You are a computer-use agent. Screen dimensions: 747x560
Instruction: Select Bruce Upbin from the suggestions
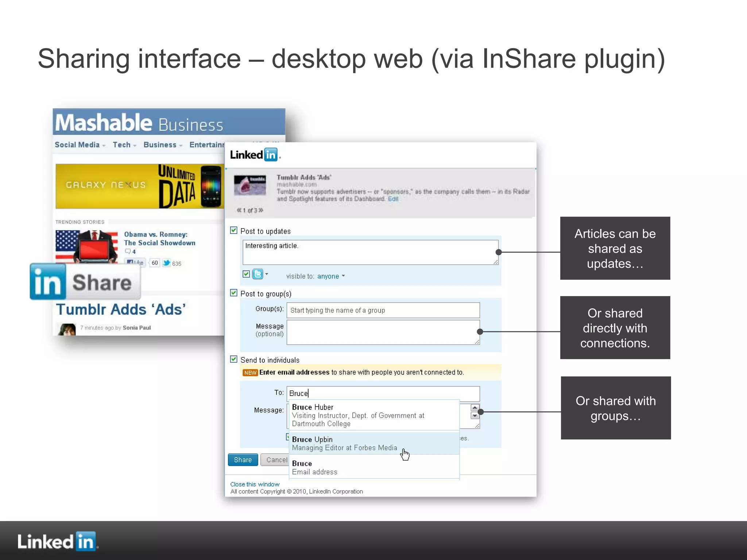[x=374, y=443]
